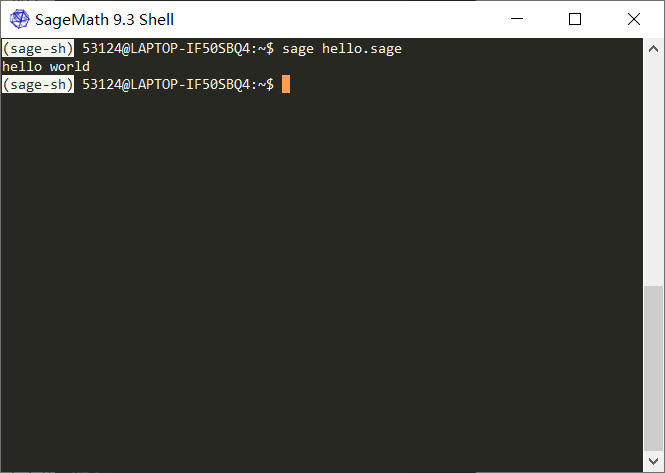
Task: Click the hello.sage filename in the command
Action: tap(362, 49)
